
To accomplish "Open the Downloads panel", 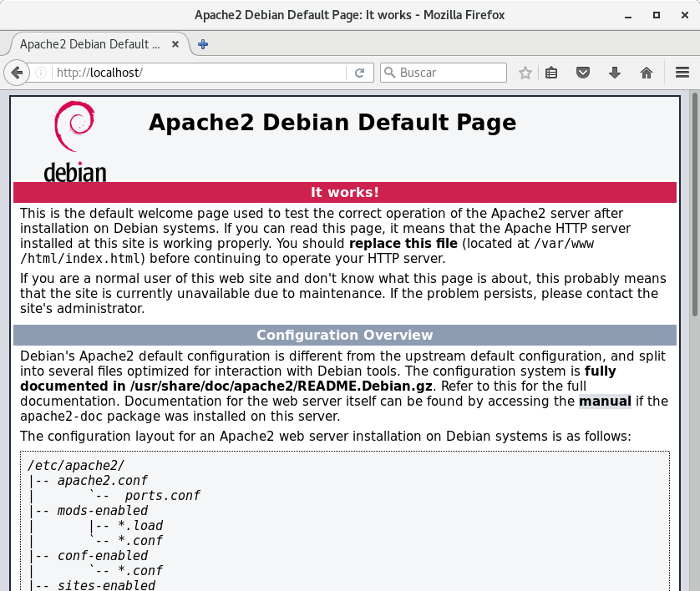I will pyautogui.click(x=615, y=73).
